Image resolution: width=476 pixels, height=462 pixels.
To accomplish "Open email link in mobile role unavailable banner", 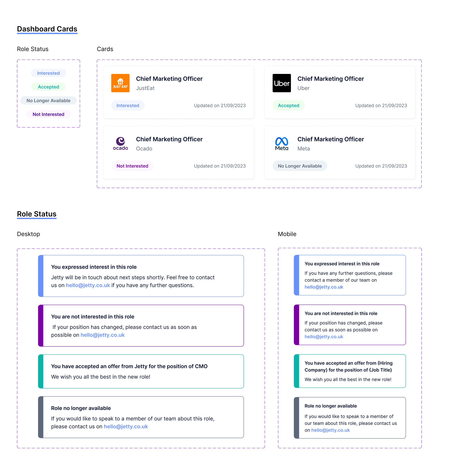I will (x=330, y=430).
